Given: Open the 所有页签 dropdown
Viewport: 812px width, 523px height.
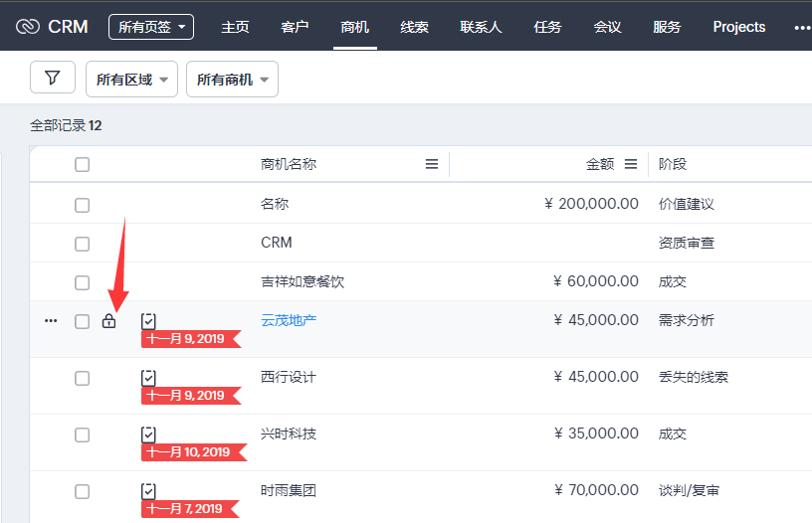Looking at the screenshot, I should click(151, 27).
